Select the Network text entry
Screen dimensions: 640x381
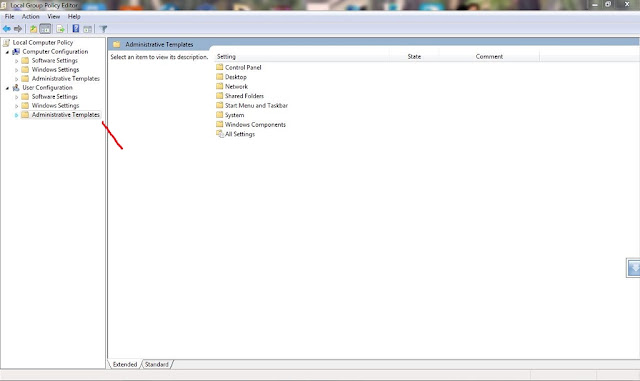click(236, 87)
